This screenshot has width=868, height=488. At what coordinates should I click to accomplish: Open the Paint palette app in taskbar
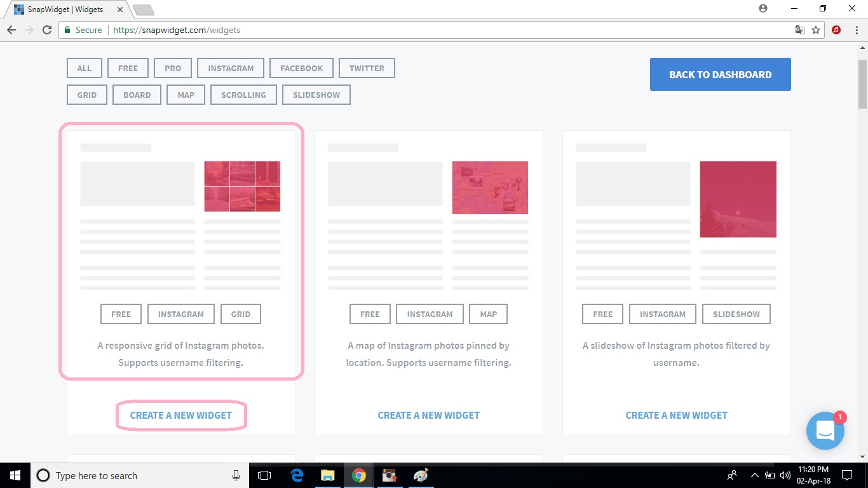421,475
